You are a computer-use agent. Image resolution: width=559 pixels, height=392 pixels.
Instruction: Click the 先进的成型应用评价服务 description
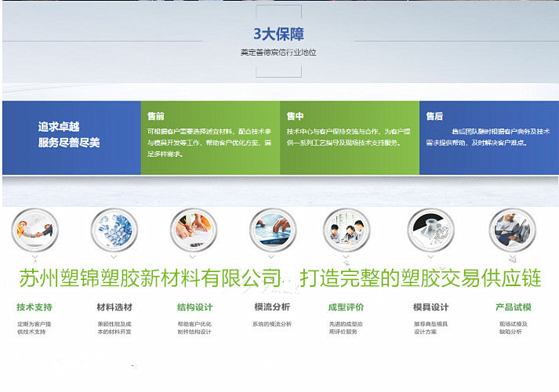(x=346, y=328)
